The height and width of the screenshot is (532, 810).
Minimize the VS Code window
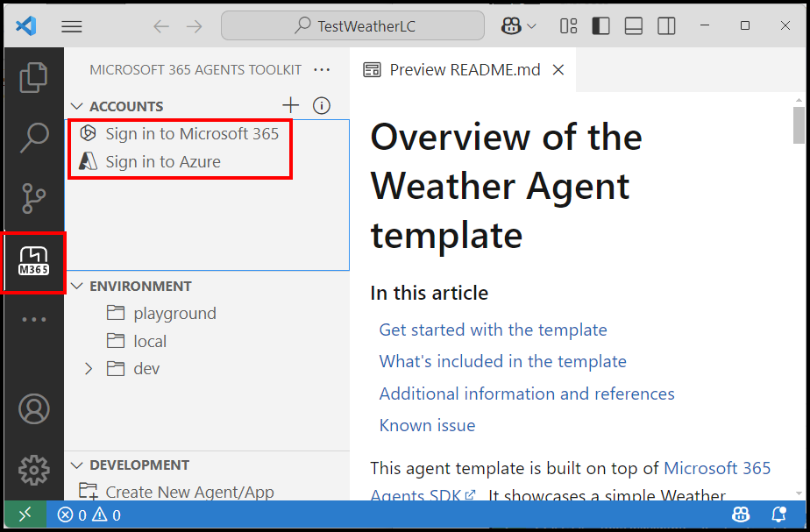[705, 25]
